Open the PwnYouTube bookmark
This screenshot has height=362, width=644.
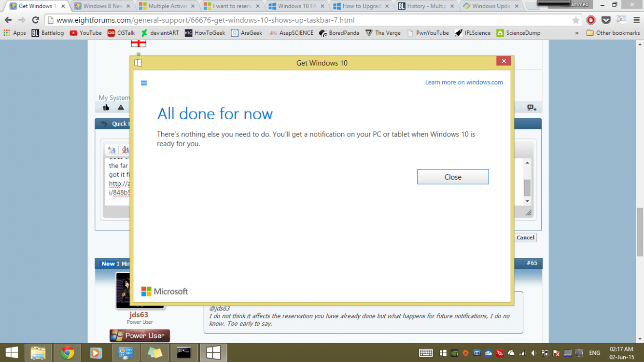click(x=428, y=33)
